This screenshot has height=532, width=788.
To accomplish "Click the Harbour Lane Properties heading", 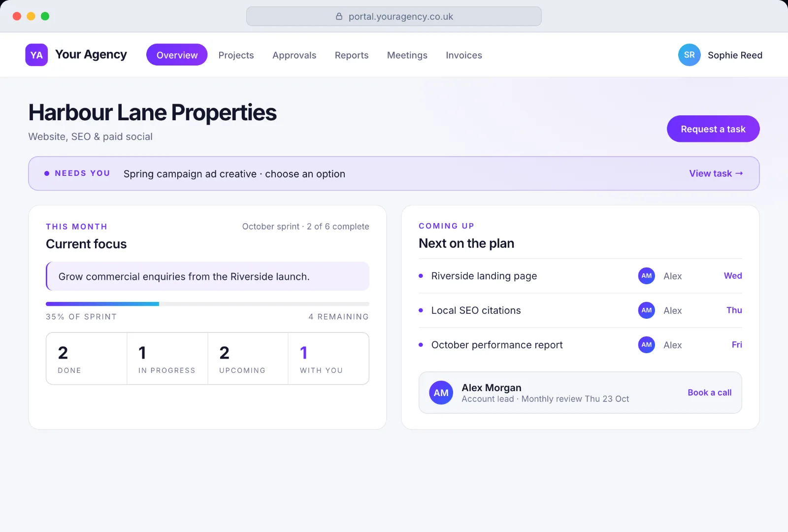I will 153,113.
